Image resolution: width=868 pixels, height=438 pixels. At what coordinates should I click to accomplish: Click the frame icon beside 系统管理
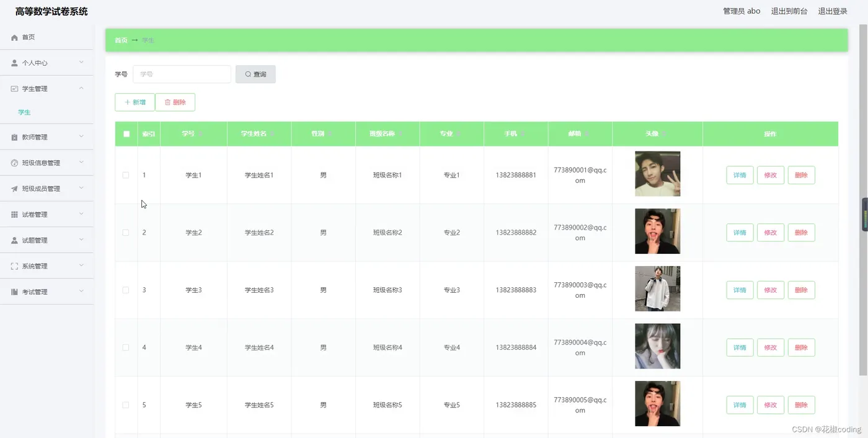coord(14,266)
